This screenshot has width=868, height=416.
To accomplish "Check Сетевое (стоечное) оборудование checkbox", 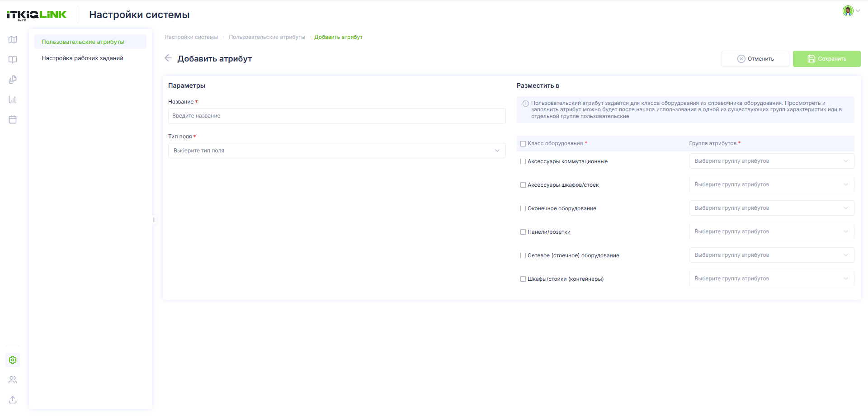I will click(523, 255).
